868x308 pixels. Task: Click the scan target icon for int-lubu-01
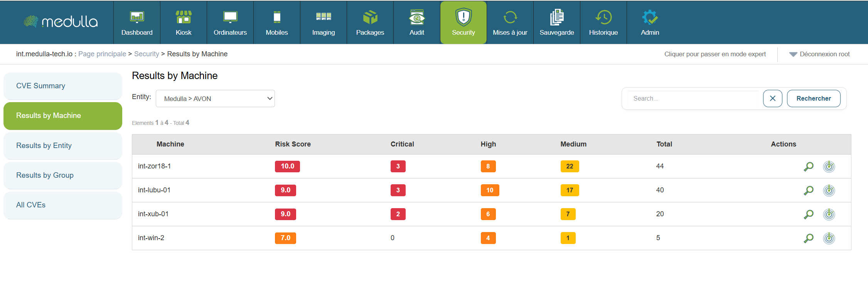click(829, 190)
